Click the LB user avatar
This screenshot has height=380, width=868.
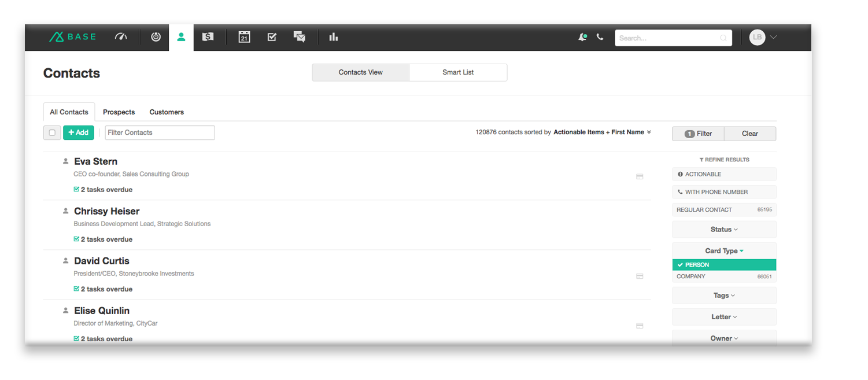[x=757, y=38]
